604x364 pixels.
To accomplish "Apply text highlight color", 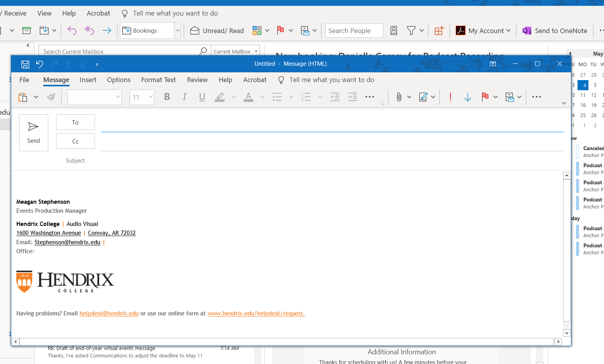I will pos(220,97).
